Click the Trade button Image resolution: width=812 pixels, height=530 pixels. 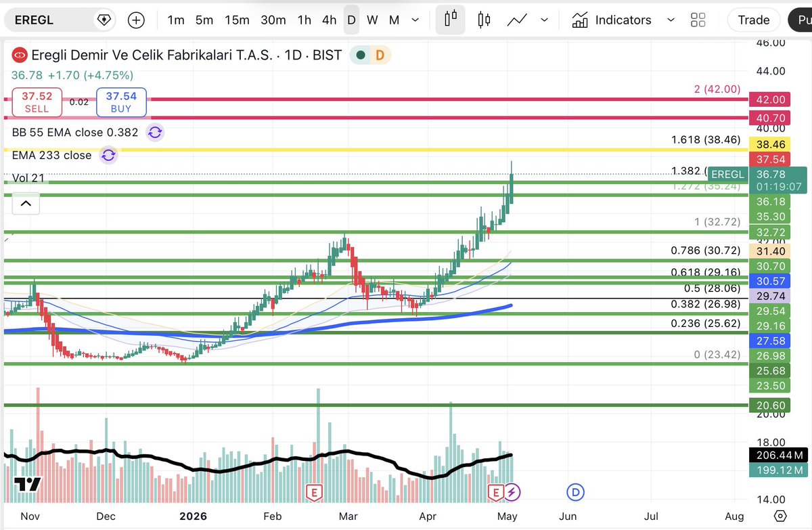pyautogui.click(x=754, y=20)
